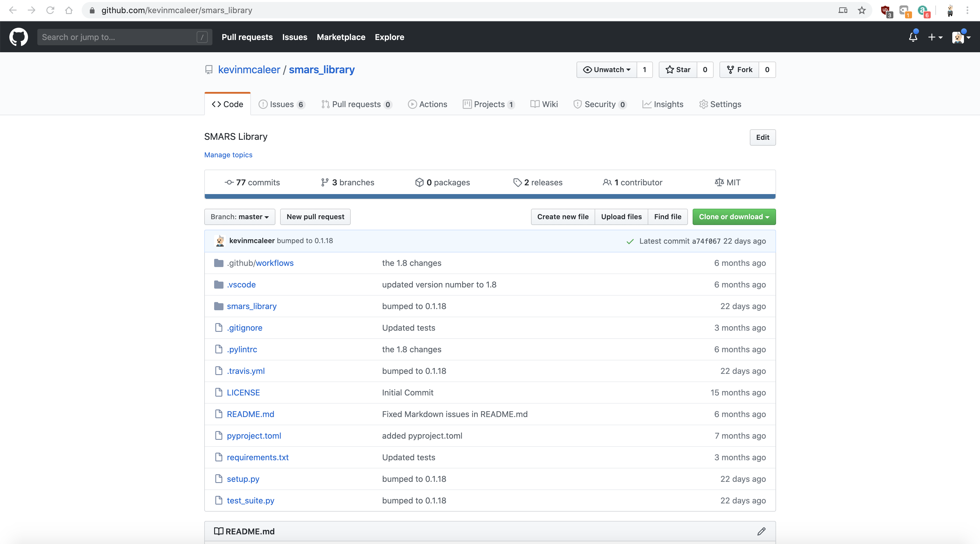Open the Wiki tab
This screenshot has height=544, width=980.
(x=544, y=104)
